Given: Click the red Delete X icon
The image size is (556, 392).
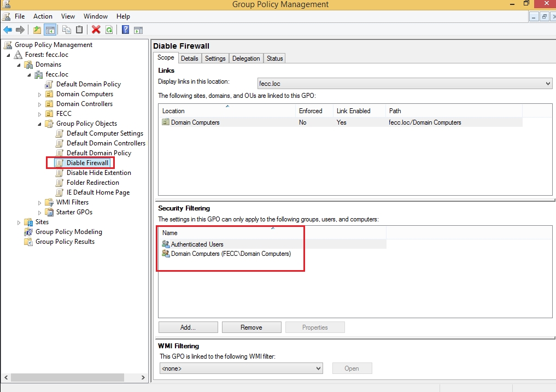Looking at the screenshot, I should point(96,30).
